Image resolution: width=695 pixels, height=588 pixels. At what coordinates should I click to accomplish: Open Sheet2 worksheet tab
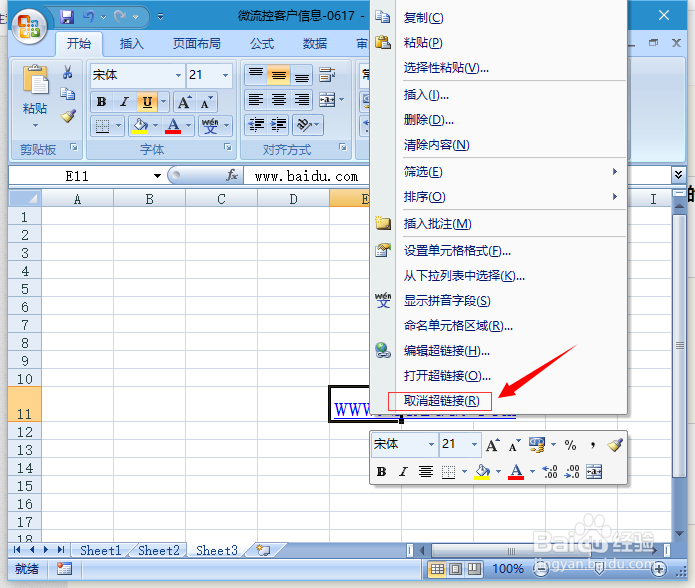coord(159,550)
